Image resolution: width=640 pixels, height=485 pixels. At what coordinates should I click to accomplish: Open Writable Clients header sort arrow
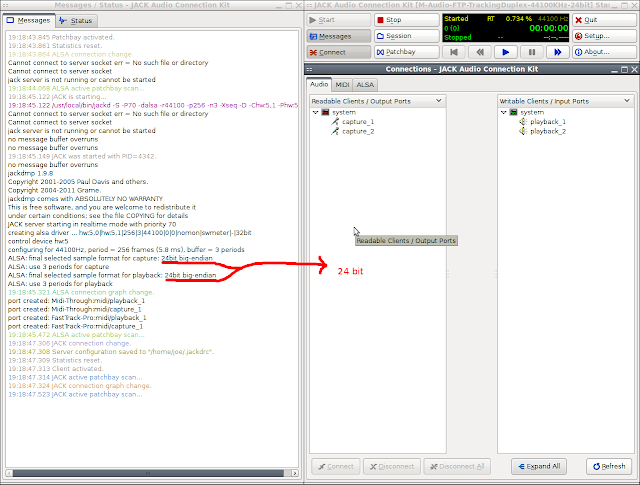[627, 101]
